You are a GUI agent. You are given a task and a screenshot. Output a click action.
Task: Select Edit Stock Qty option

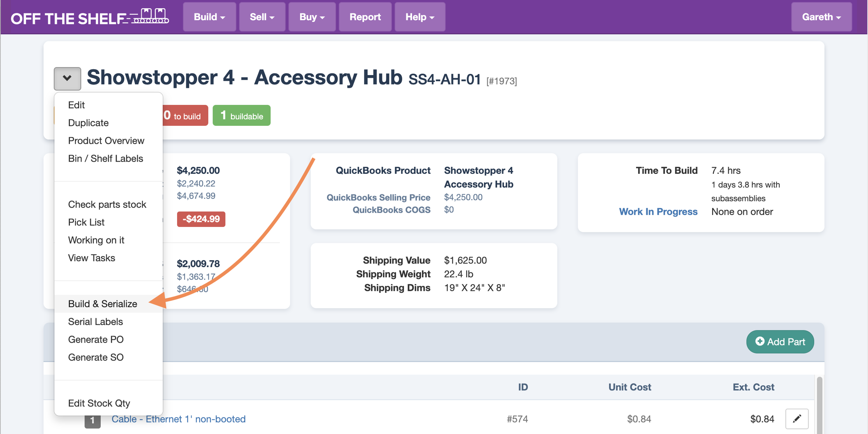tap(99, 403)
